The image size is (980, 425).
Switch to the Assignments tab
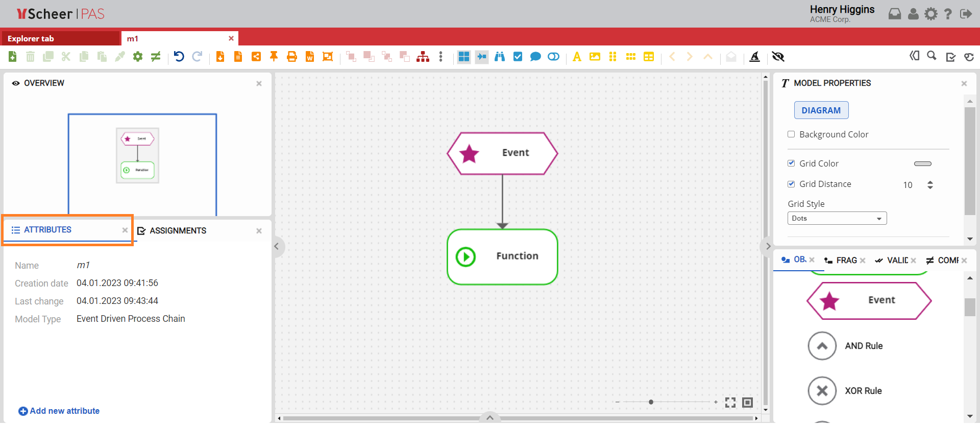[178, 231]
